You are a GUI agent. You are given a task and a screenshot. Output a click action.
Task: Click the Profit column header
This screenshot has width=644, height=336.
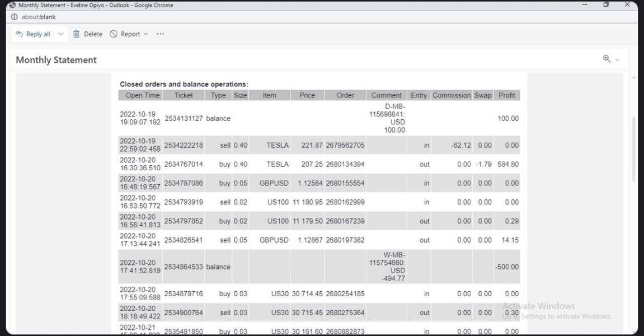506,95
